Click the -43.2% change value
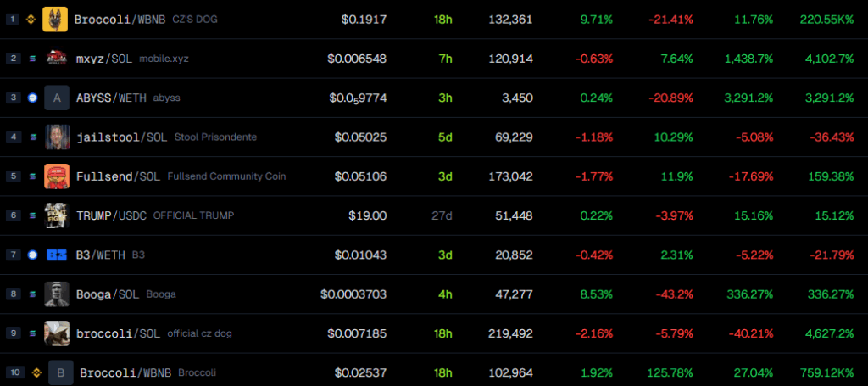This screenshot has height=386, width=868. click(x=674, y=294)
